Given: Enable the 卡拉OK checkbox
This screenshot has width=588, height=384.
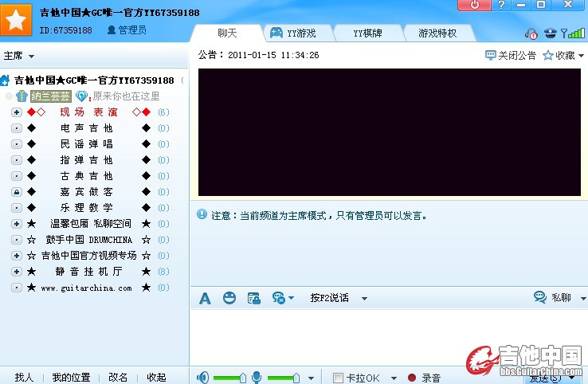Looking at the screenshot, I should [x=338, y=378].
